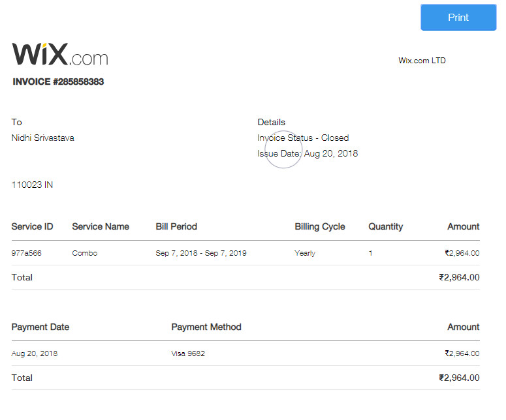Click the Billing Cycle column header

320,226
